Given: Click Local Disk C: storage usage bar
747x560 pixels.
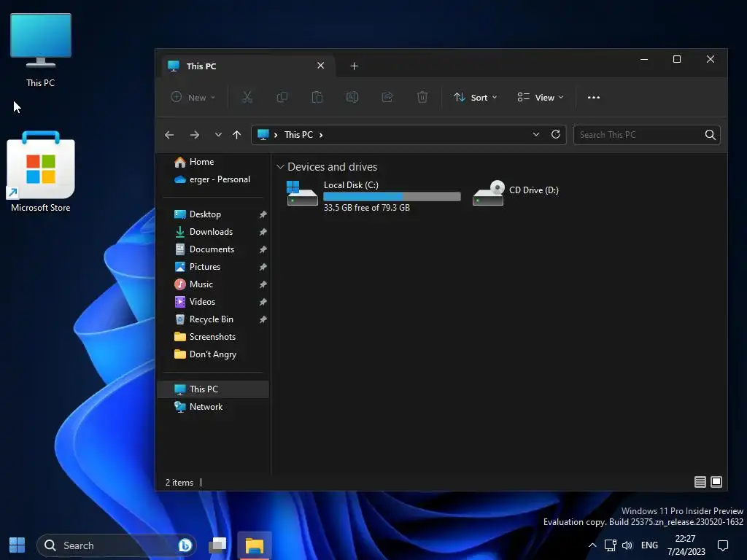Looking at the screenshot, I should pyautogui.click(x=392, y=196).
